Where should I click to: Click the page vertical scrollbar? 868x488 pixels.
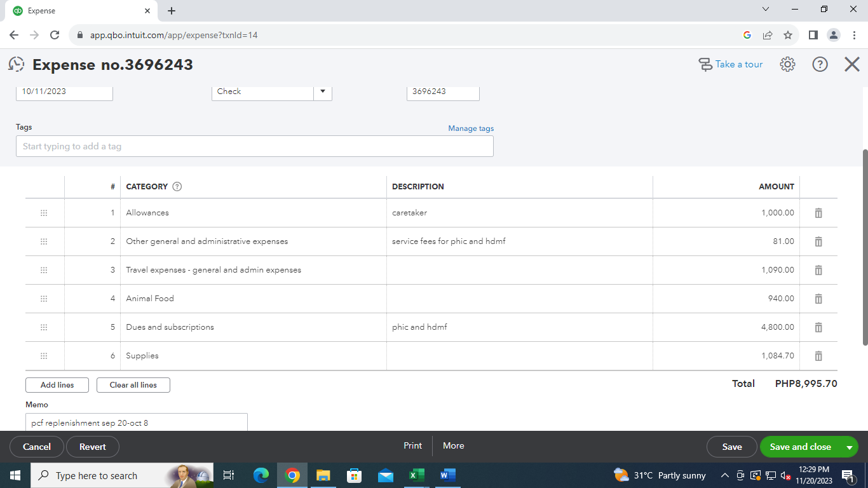click(865, 248)
